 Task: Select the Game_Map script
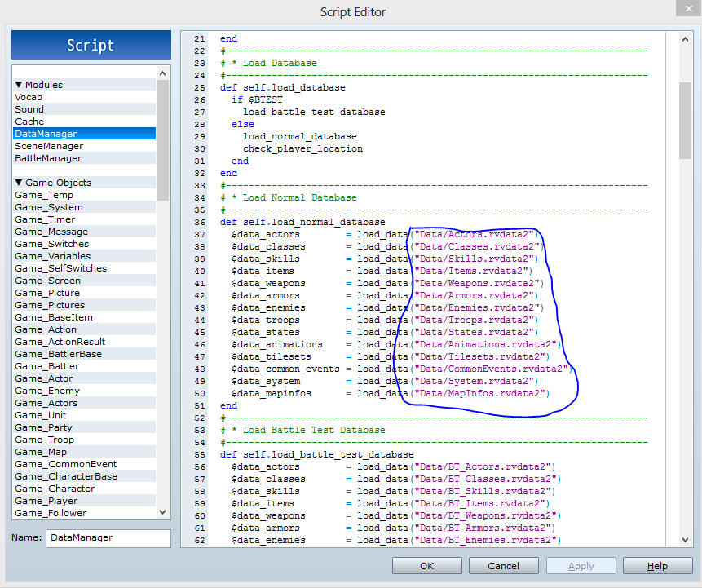click(x=85, y=452)
